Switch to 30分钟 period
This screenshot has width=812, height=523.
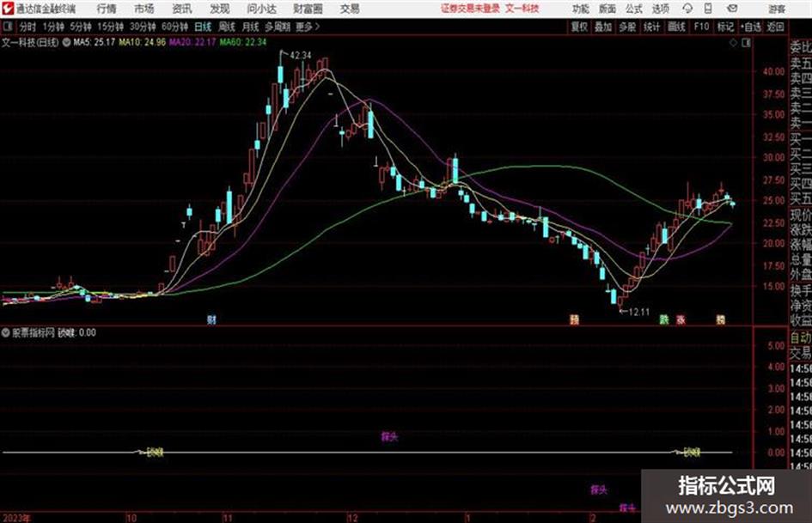[x=143, y=27]
